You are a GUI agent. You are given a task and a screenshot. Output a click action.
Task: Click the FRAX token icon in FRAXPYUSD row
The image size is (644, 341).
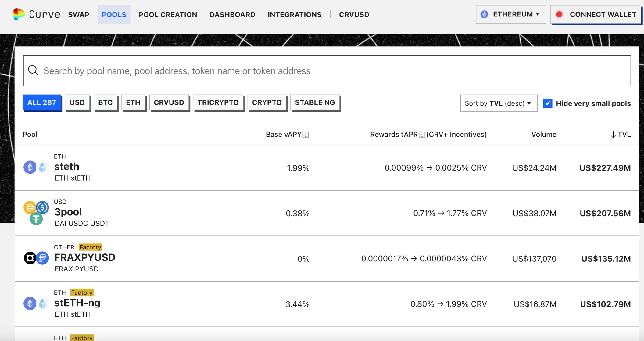[x=30, y=258]
